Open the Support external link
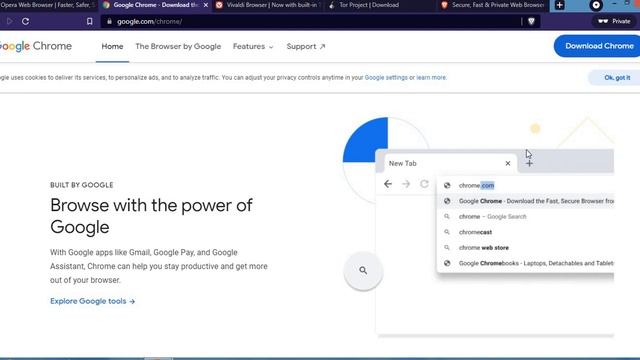This screenshot has width=640, height=360. pyautogui.click(x=306, y=47)
